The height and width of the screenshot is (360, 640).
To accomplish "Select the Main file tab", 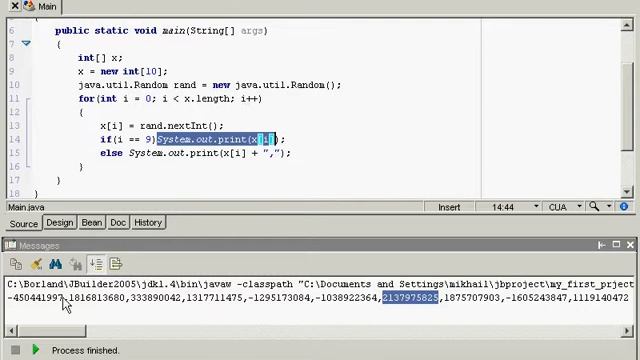I will (x=41, y=7).
